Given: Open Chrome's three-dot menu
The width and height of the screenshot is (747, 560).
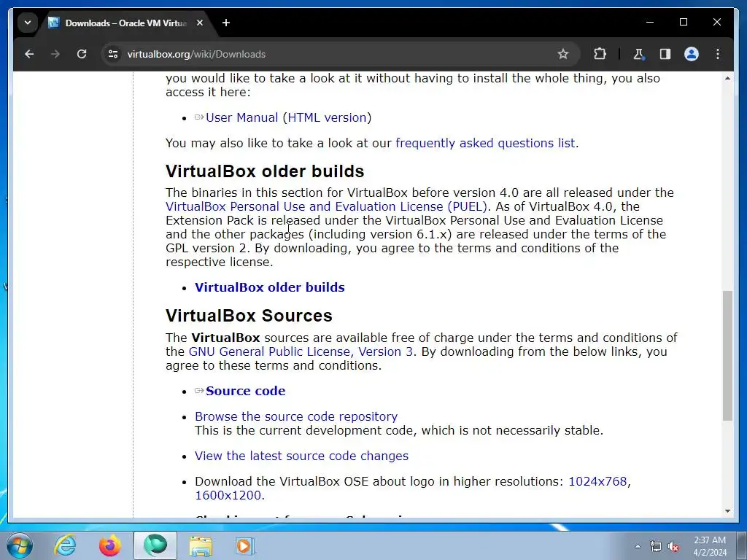Looking at the screenshot, I should (718, 54).
